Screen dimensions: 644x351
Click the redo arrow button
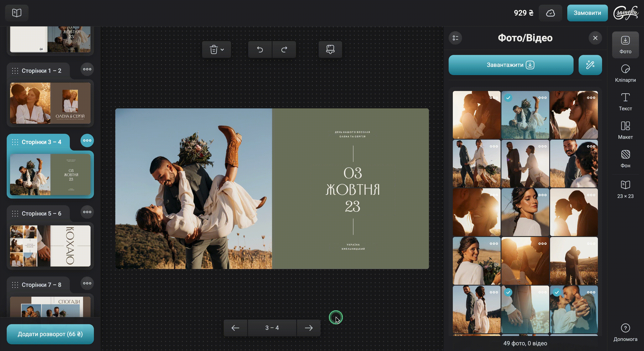[x=284, y=49]
